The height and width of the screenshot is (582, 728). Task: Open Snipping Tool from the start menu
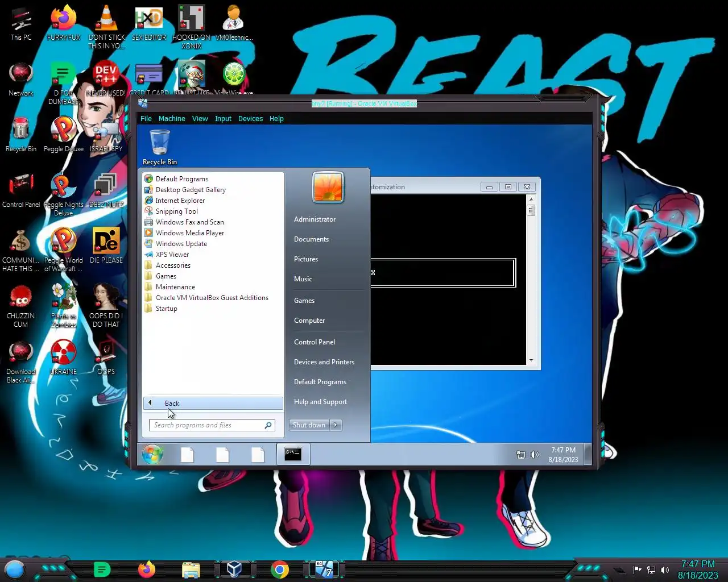pyautogui.click(x=213, y=211)
